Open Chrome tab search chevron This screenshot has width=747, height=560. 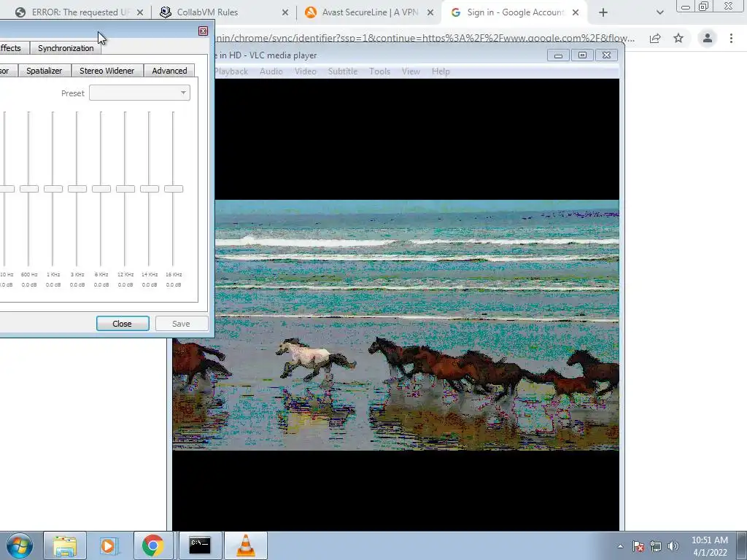pyautogui.click(x=659, y=12)
